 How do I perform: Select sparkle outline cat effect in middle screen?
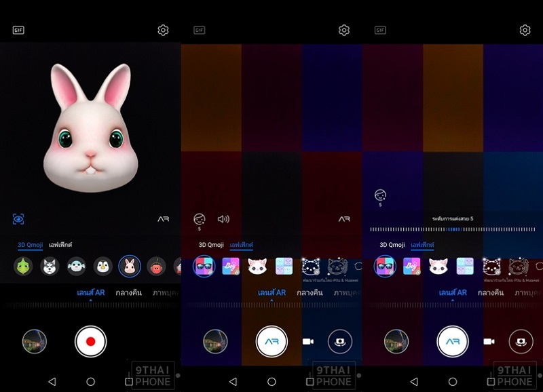pyautogui.click(x=311, y=267)
